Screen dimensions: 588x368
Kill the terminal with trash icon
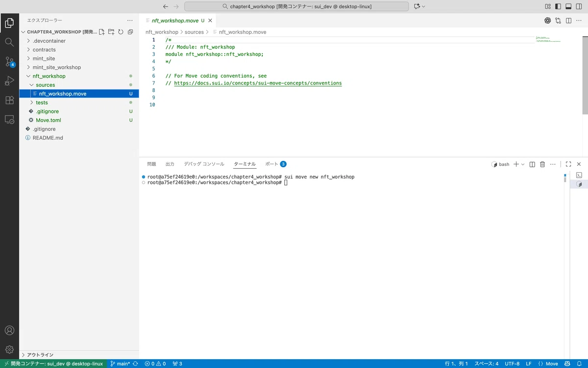(x=542, y=164)
